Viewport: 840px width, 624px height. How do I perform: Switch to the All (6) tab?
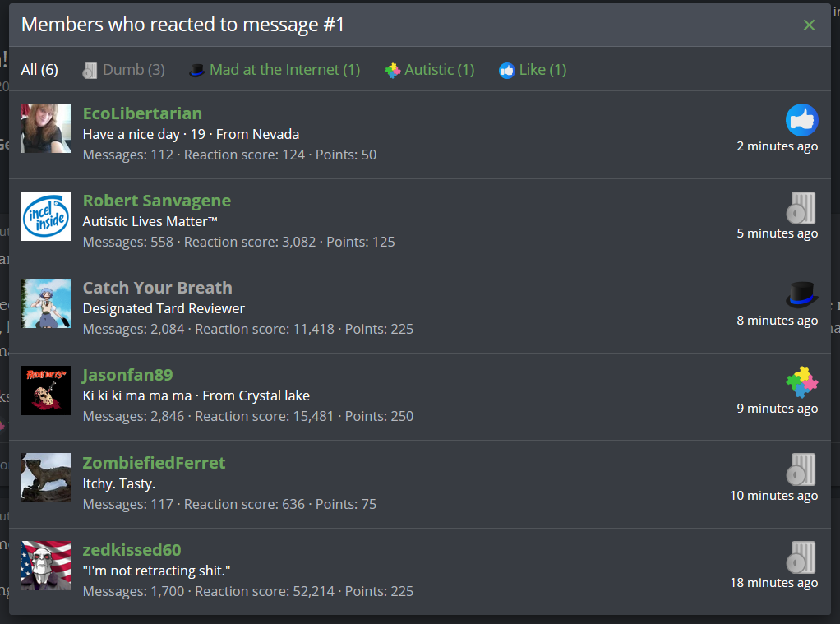[x=39, y=70]
